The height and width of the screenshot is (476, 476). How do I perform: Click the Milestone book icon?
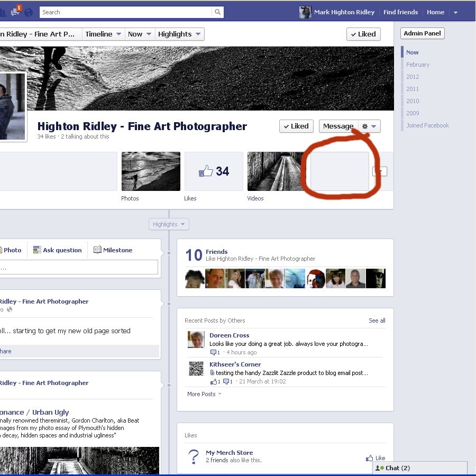97,250
